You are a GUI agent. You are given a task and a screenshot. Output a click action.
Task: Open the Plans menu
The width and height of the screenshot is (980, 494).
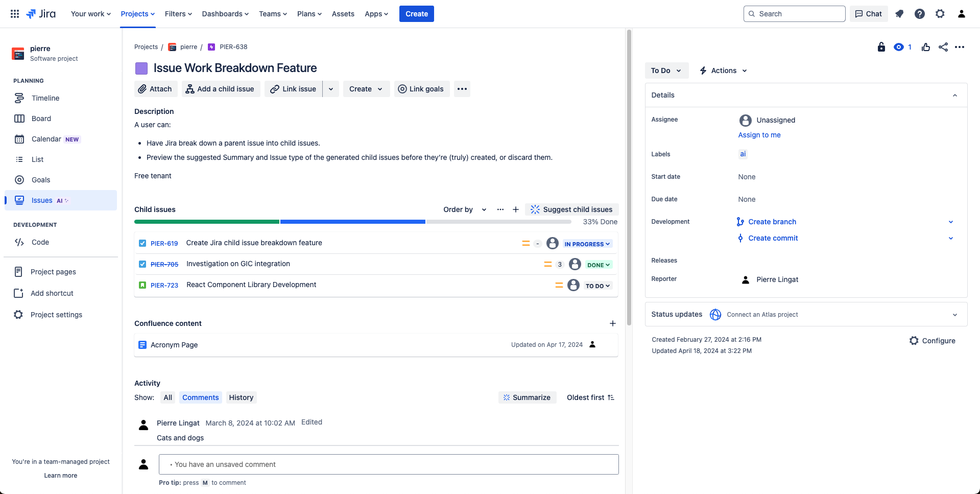(x=309, y=14)
